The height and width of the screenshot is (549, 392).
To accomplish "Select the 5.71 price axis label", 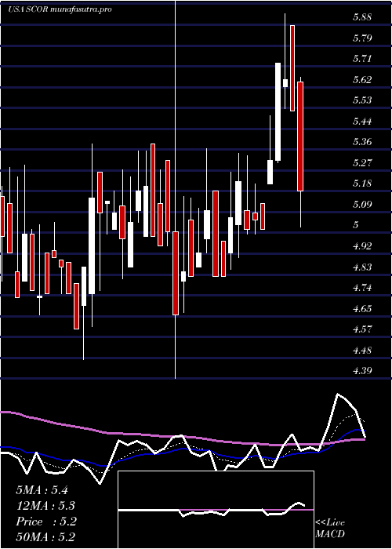I will 362,59.
